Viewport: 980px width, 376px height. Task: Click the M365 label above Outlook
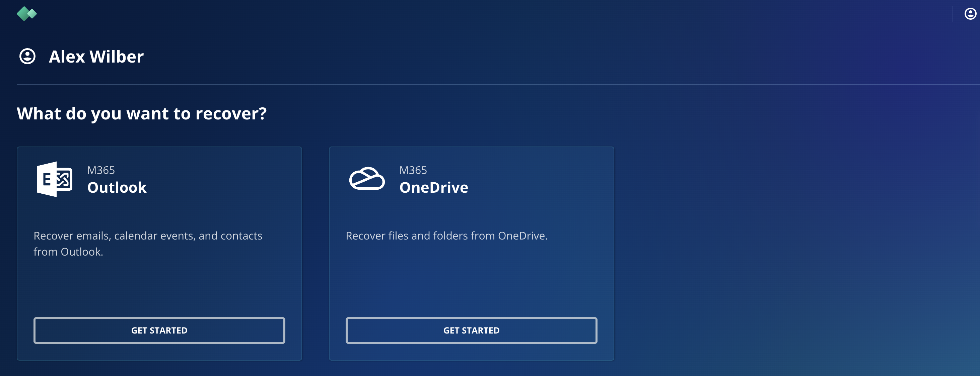[101, 170]
